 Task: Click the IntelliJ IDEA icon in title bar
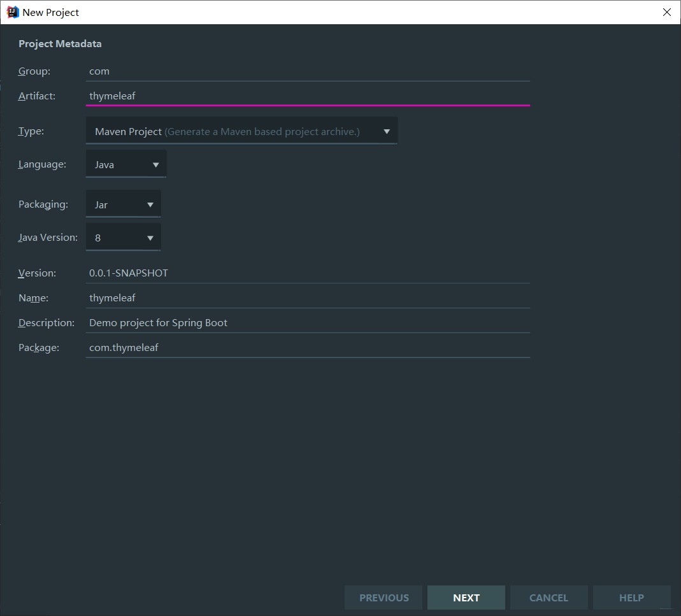13,12
